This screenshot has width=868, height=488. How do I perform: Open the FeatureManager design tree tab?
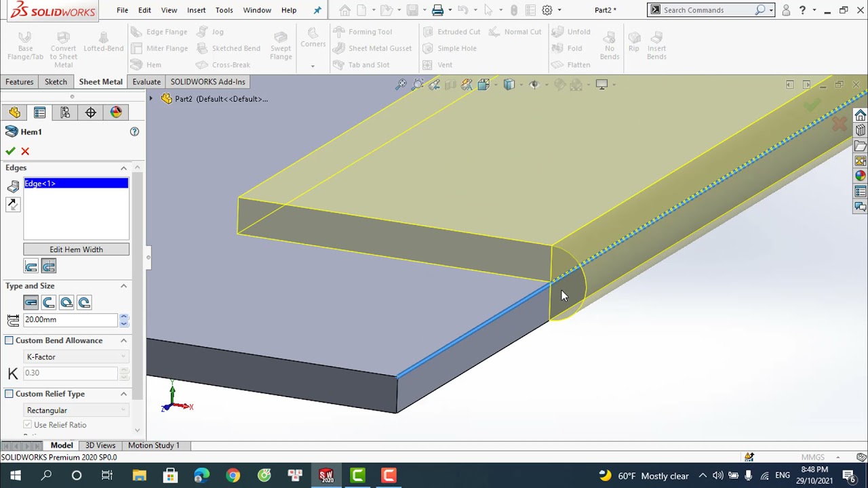(x=14, y=113)
